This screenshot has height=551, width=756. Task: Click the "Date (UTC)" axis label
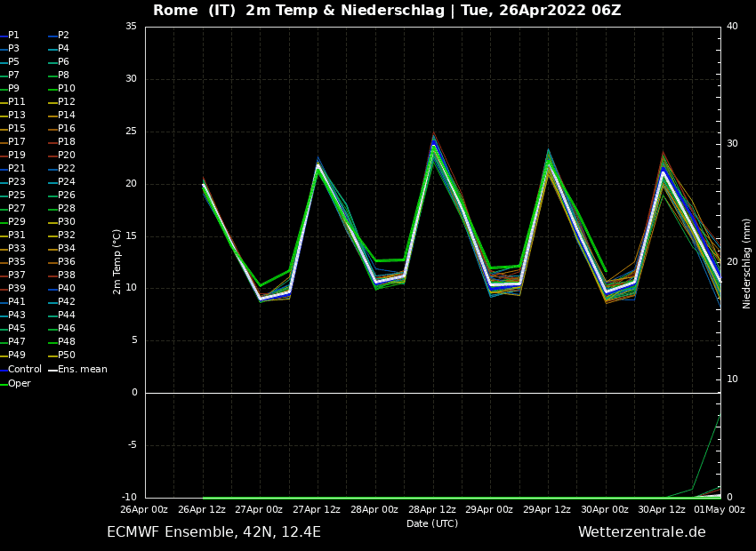coord(432,523)
